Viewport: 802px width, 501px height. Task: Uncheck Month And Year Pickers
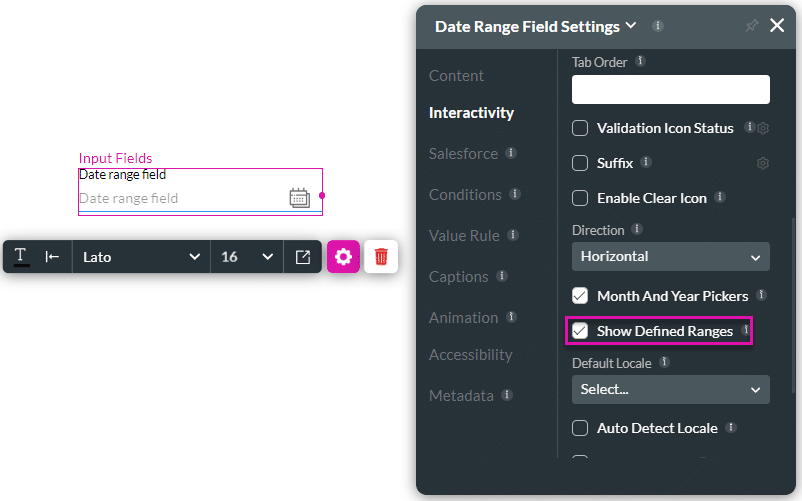click(580, 296)
